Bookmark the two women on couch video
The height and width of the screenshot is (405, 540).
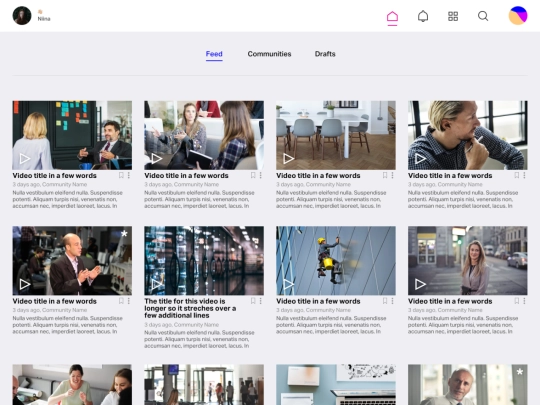pyautogui.click(x=253, y=175)
